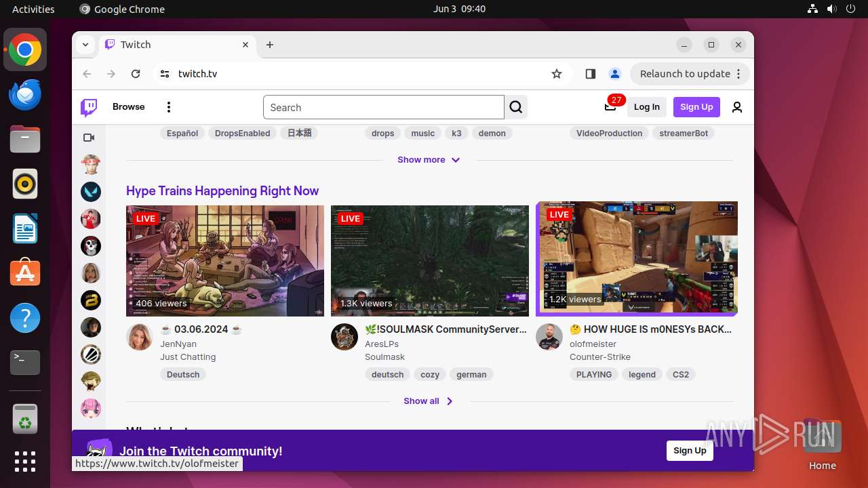Image resolution: width=868 pixels, height=488 pixels.
Task: Click the olofmeister channel name
Action: click(593, 344)
